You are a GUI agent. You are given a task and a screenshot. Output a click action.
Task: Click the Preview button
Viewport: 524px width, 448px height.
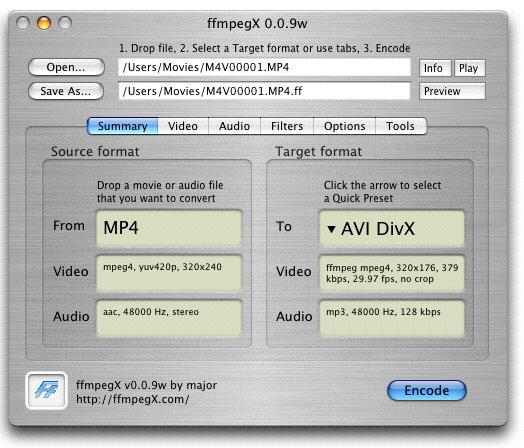tap(452, 91)
